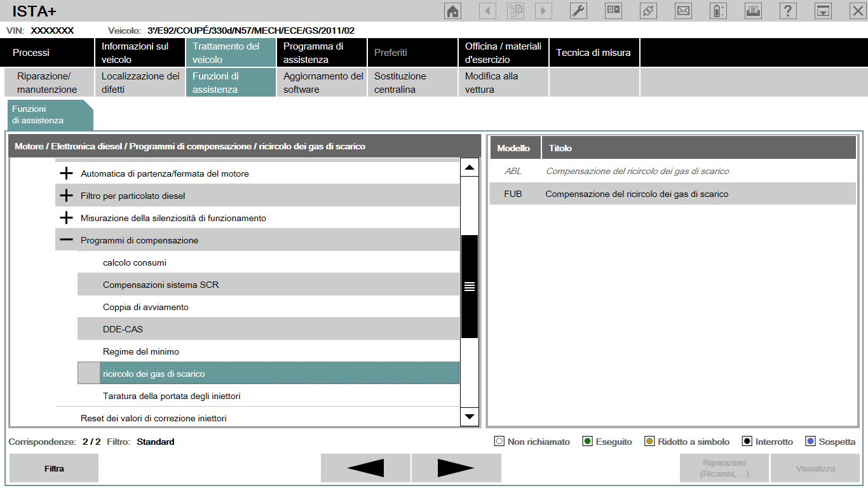Open the greyed Preferiti tab
Image resolution: width=868 pixels, height=488 pixels.
click(412, 53)
